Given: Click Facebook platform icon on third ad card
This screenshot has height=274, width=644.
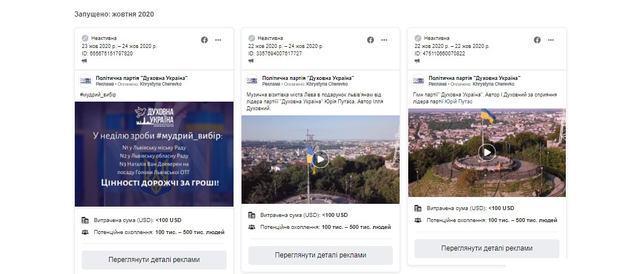Looking at the screenshot, I should click(537, 40).
